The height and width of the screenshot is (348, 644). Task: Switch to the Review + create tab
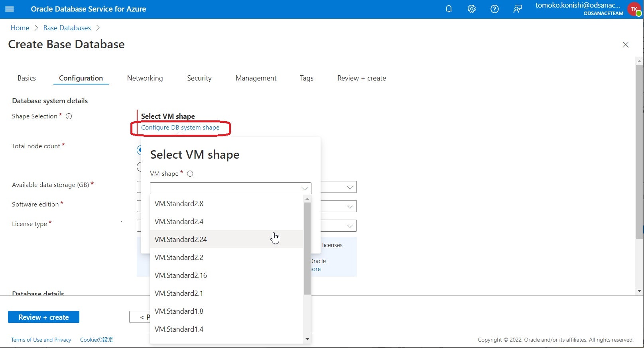click(x=362, y=78)
